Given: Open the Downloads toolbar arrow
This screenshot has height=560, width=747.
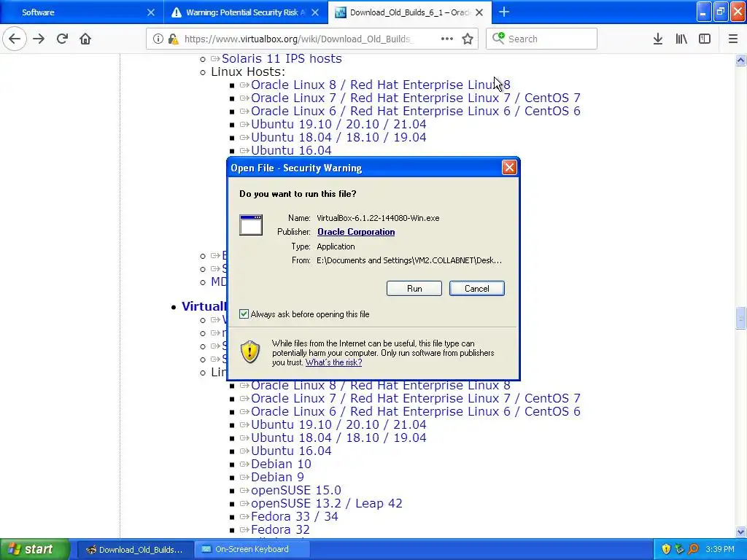Looking at the screenshot, I should click(x=658, y=39).
